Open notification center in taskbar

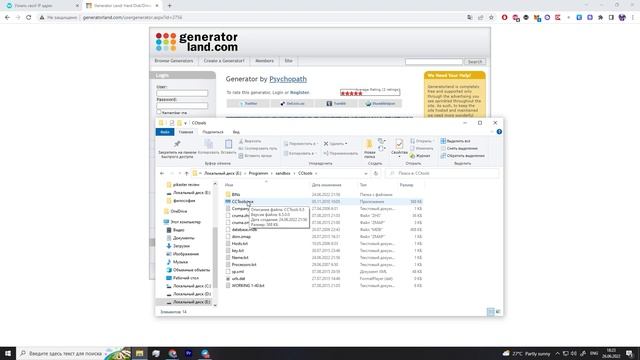point(629,353)
